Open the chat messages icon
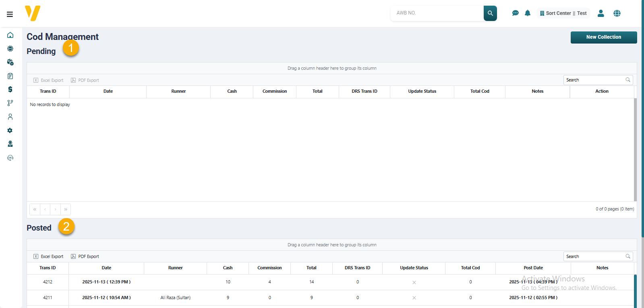This screenshot has height=308, width=644. (x=515, y=13)
